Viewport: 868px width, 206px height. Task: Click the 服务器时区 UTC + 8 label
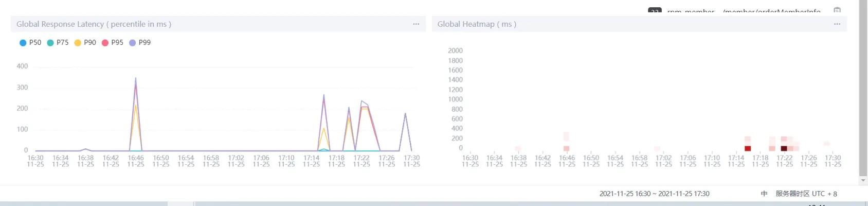point(806,194)
